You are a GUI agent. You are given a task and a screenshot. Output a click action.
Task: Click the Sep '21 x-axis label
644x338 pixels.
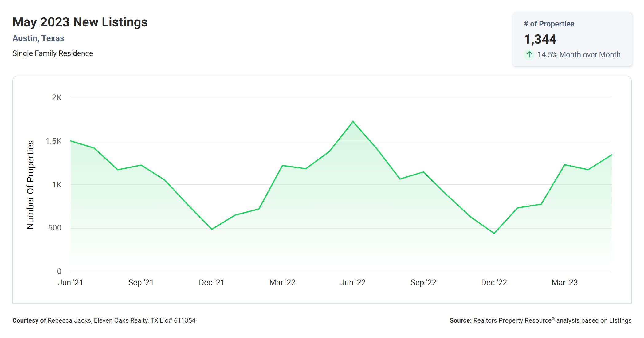[x=141, y=282]
